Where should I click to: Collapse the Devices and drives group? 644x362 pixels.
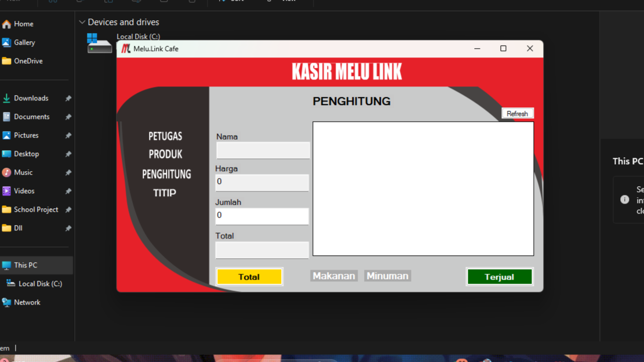pos(82,22)
